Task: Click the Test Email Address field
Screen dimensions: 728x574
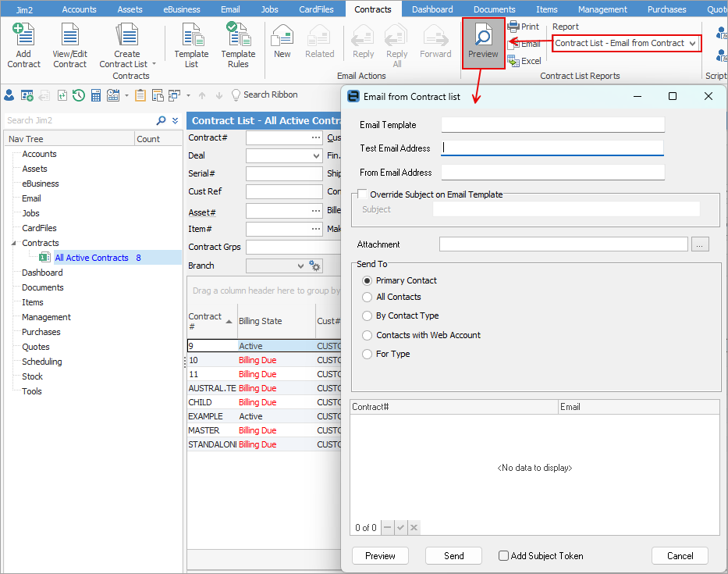Action: 552,148
